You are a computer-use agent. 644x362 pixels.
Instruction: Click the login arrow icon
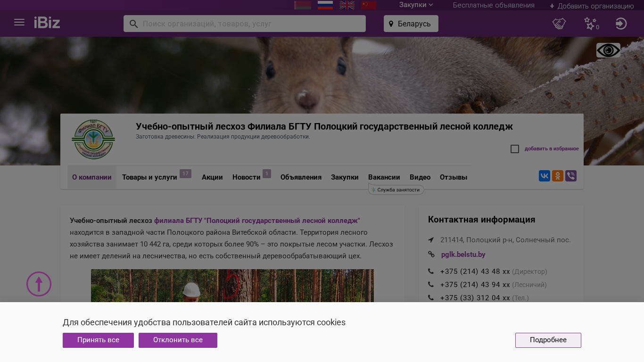pos(621,24)
